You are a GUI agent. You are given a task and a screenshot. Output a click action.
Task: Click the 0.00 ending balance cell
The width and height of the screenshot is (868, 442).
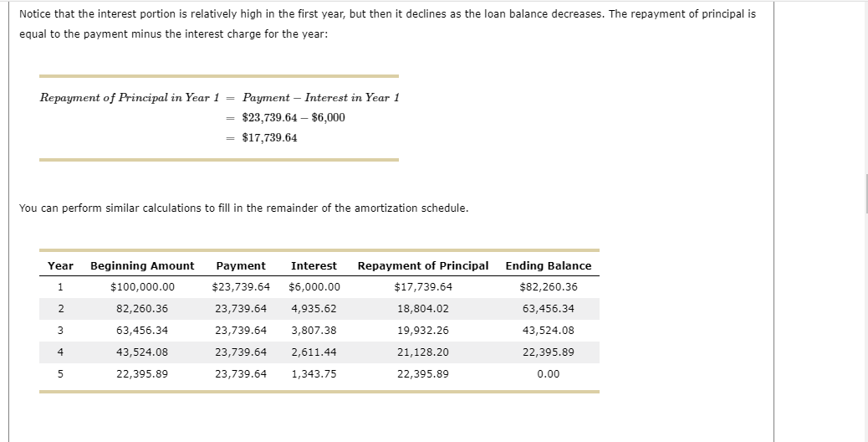549,374
